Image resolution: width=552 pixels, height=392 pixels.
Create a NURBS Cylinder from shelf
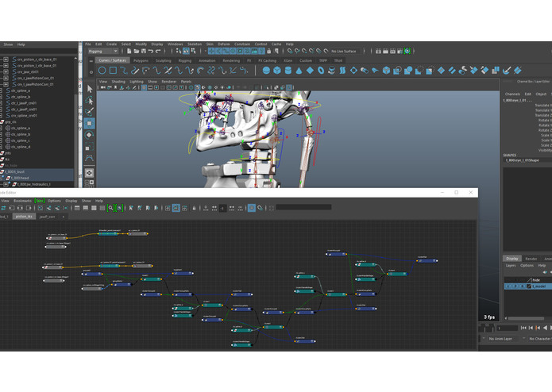(x=288, y=71)
